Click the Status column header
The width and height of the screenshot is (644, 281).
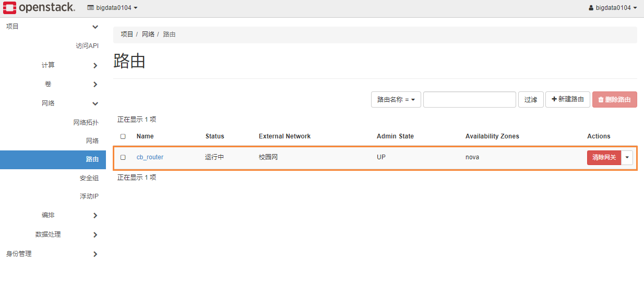click(214, 136)
